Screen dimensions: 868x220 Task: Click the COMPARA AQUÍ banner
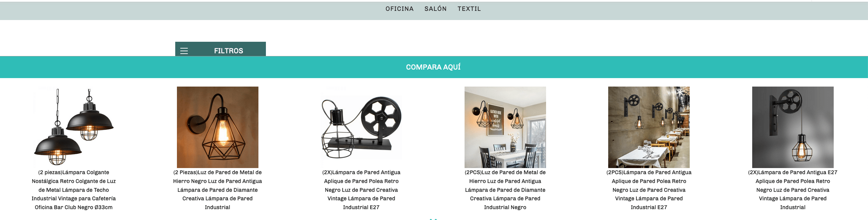click(434, 67)
